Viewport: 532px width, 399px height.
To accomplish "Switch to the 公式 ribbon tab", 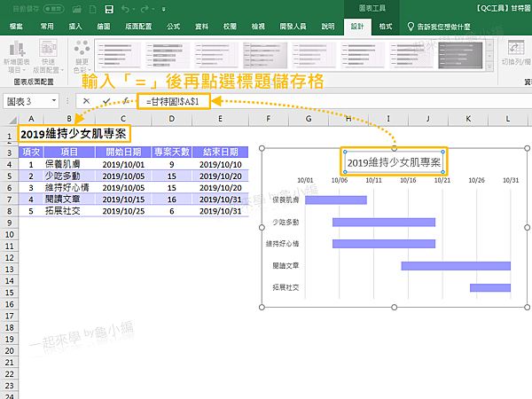I will point(174,27).
